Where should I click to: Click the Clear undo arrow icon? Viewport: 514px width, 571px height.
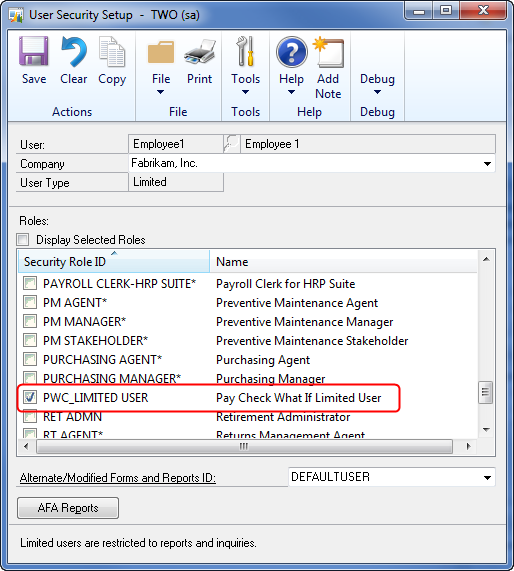click(x=74, y=51)
